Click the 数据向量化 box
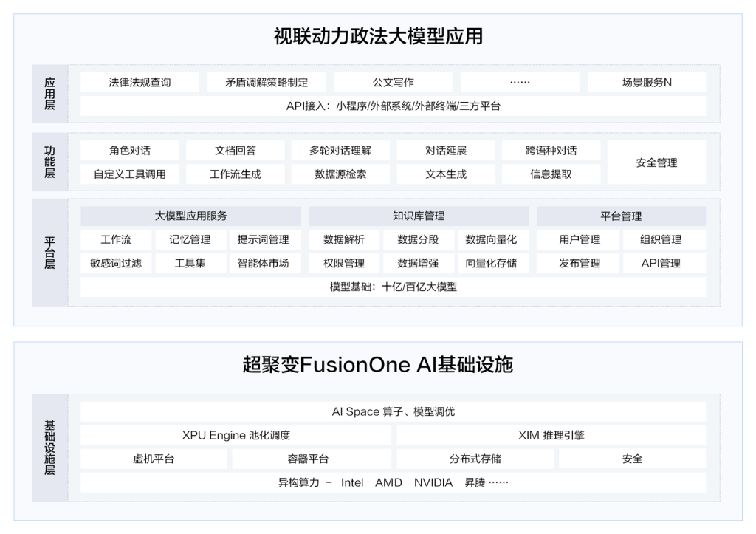 [491, 239]
